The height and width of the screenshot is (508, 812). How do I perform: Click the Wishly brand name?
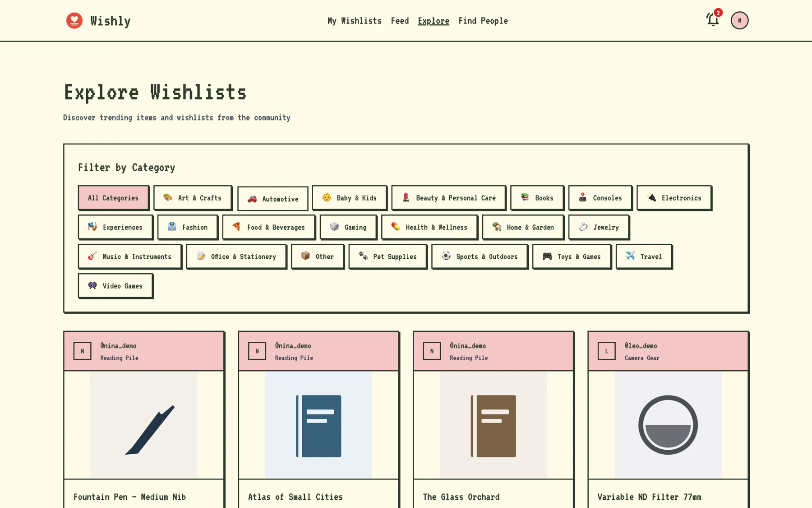point(111,21)
